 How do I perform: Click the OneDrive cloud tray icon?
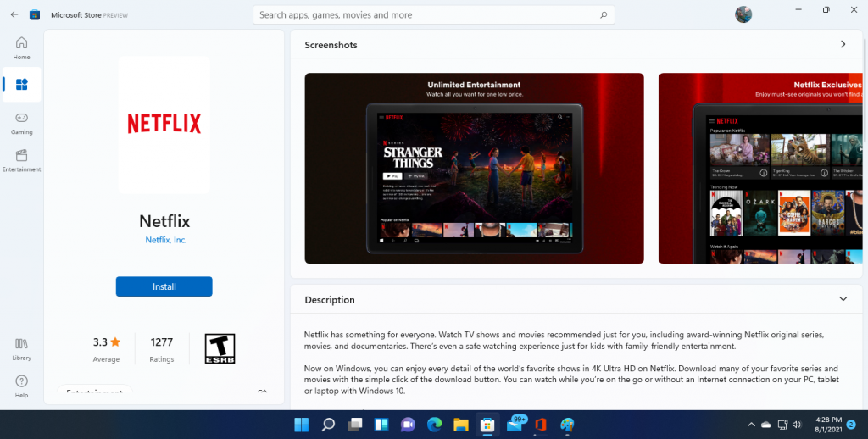(766, 425)
